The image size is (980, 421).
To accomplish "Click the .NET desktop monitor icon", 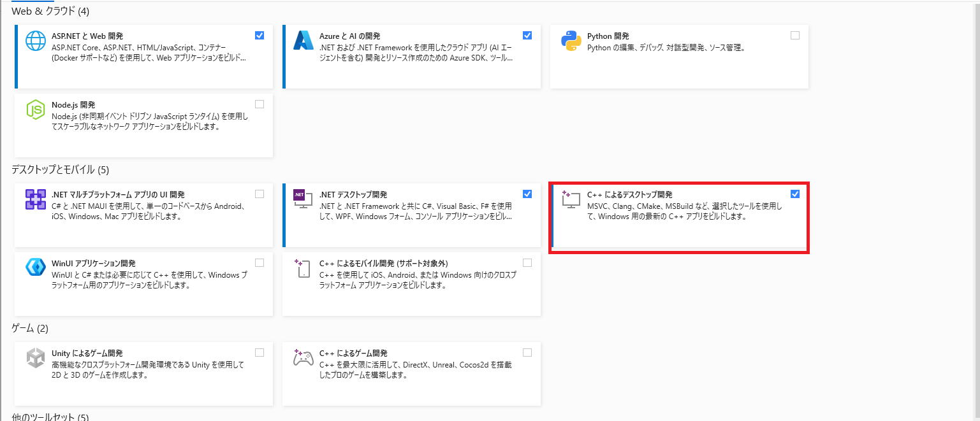I will click(x=303, y=199).
